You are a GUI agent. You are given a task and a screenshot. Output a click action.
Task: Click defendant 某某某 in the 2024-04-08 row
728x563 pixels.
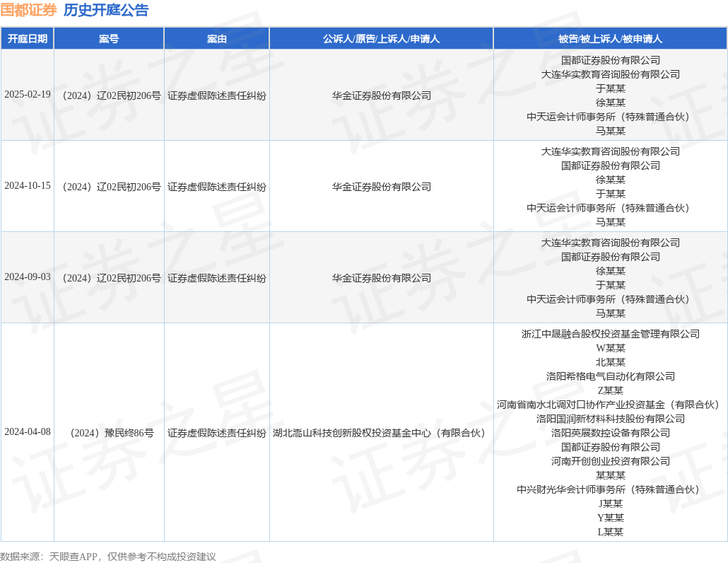pos(611,476)
